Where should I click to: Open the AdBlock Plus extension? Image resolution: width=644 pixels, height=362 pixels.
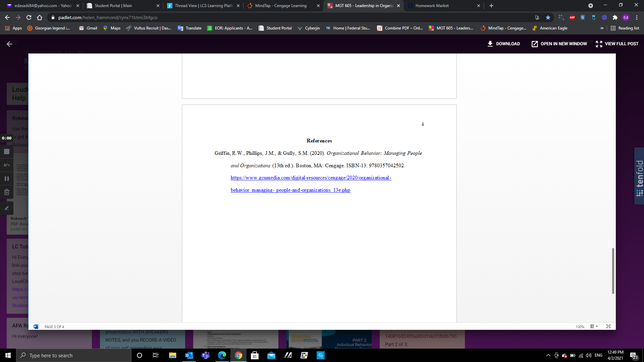pos(572,17)
